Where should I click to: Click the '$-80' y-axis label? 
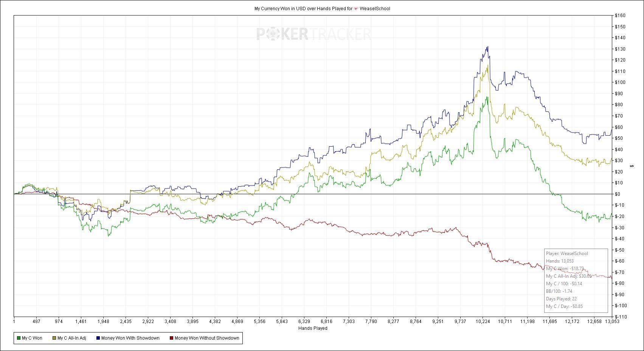click(619, 283)
